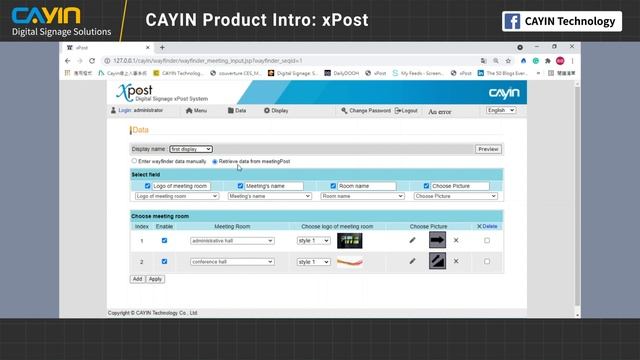Click the CAYIN logo in banner
The image size is (640, 360).
pyautogui.click(x=504, y=93)
